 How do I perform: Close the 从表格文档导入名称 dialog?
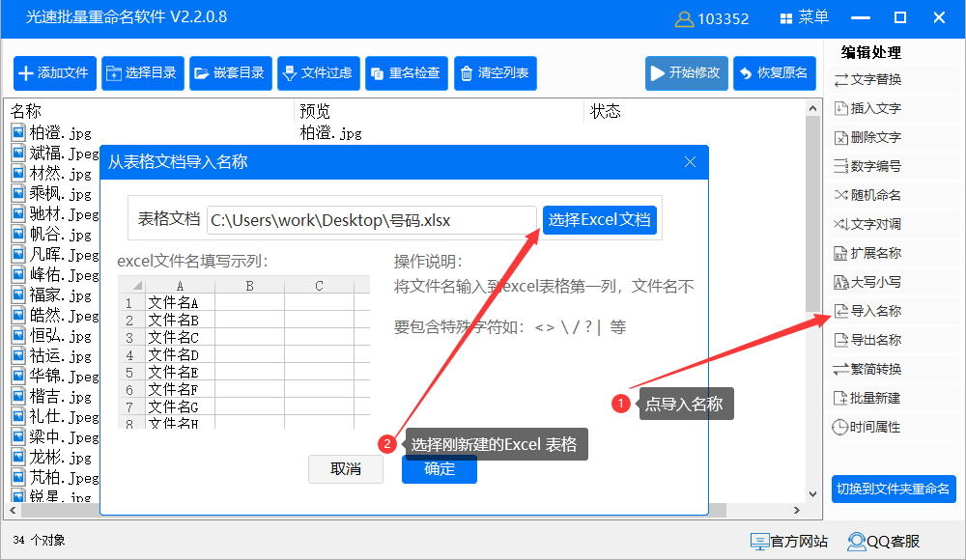pyautogui.click(x=690, y=162)
